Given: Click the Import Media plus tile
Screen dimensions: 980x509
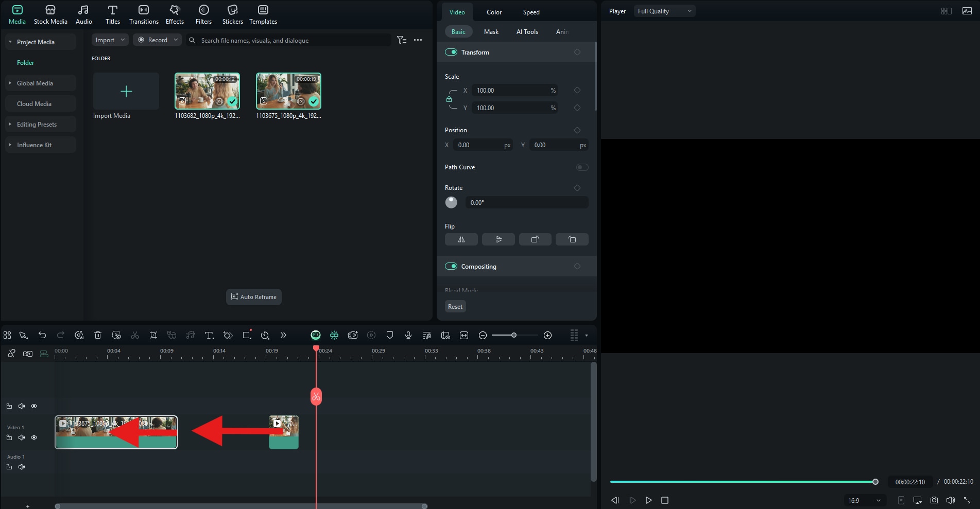Looking at the screenshot, I should click(126, 91).
